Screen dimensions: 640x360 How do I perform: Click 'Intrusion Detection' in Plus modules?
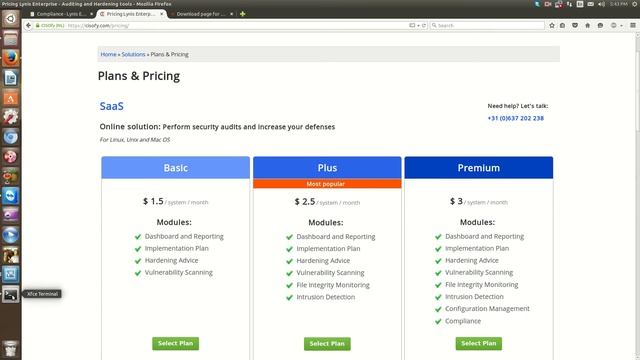click(326, 297)
